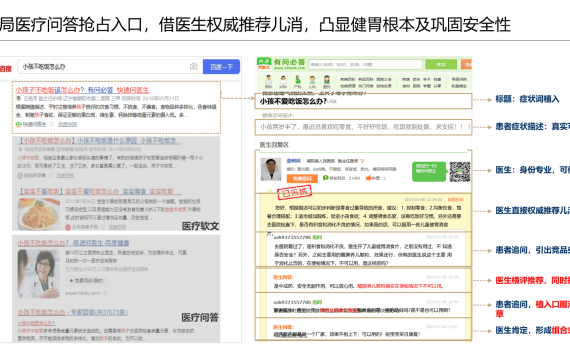The width and height of the screenshot is (570, 360).
Task: Select the 产科 pregnant-woman category icon
Action: coord(298,81)
